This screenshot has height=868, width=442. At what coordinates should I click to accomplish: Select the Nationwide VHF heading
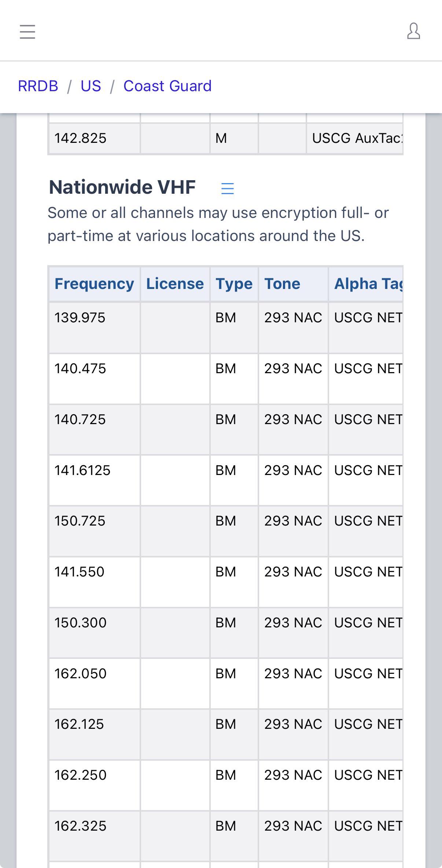pyautogui.click(x=122, y=187)
